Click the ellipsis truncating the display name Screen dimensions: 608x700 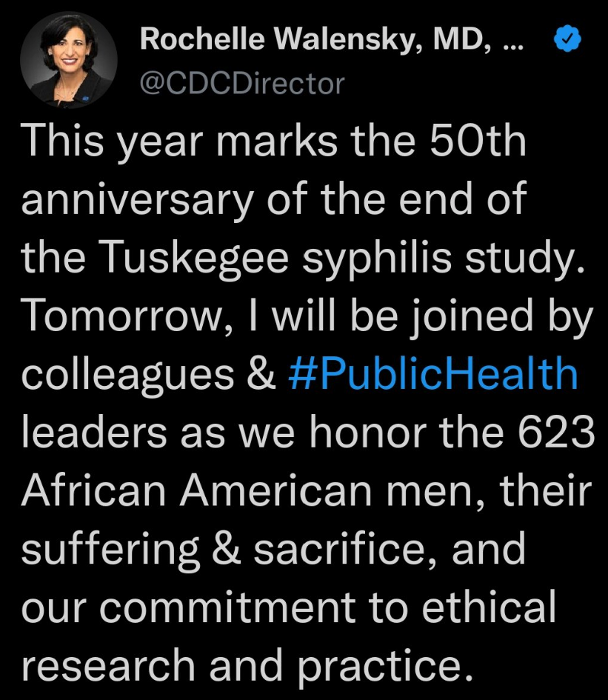click(512, 41)
